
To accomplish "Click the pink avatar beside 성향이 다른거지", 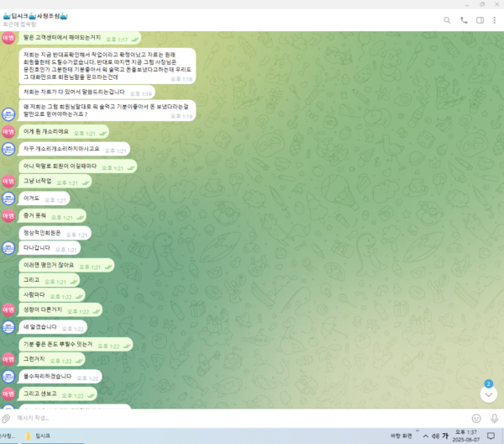I will point(8,309).
